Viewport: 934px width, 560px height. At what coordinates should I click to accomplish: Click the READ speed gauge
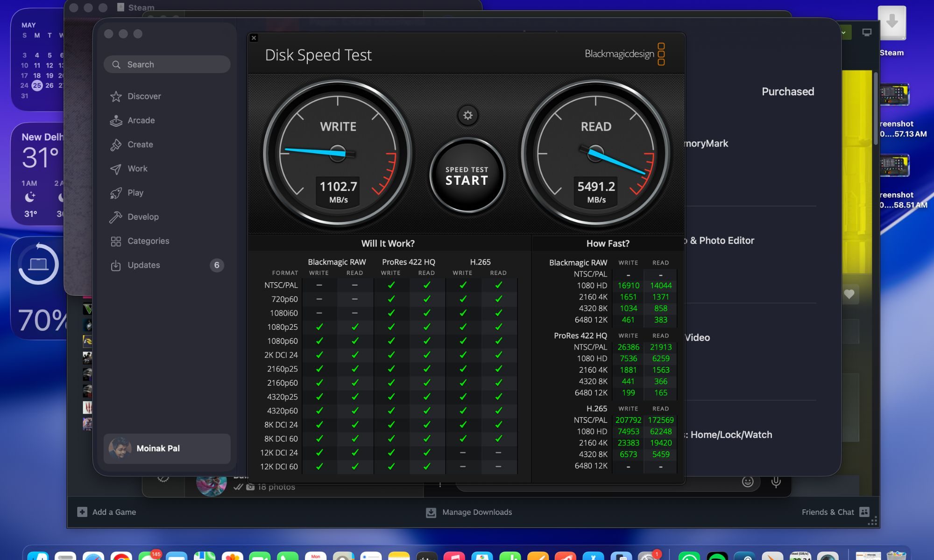(x=595, y=153)
